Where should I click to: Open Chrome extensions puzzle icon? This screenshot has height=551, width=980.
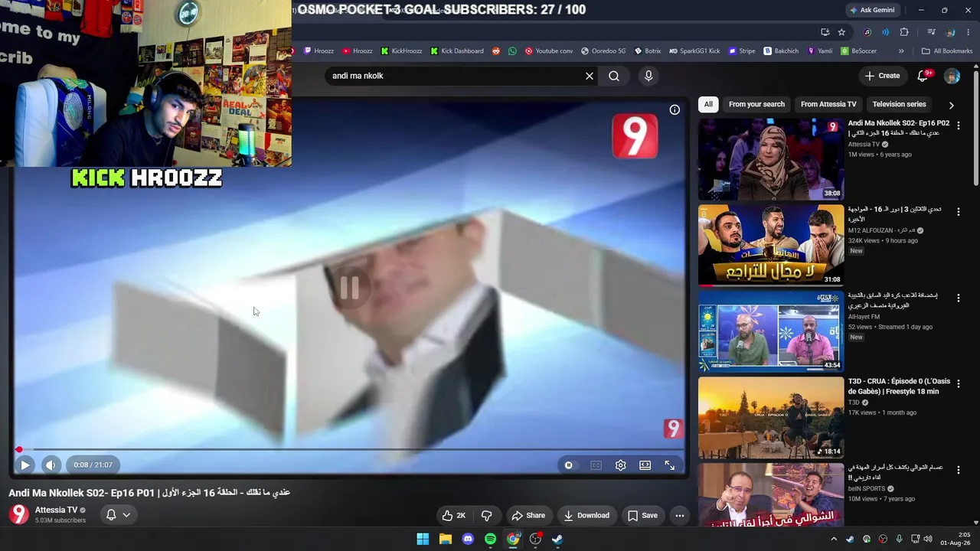904,32
